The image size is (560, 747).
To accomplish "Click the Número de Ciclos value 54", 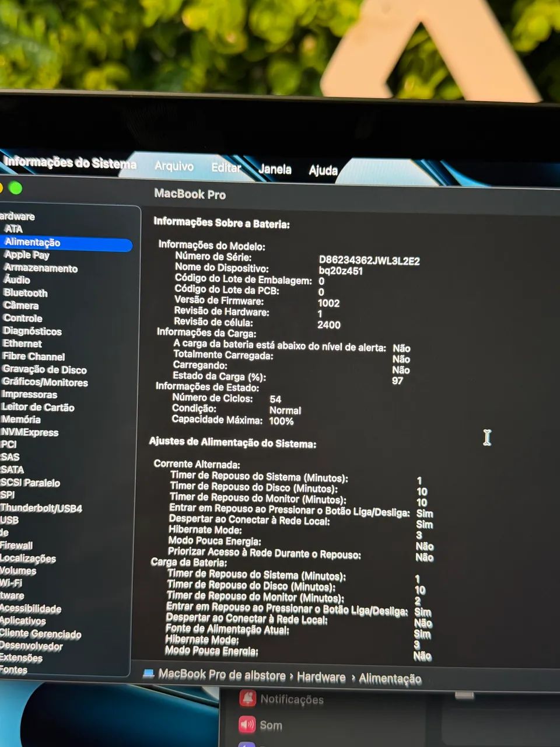I will (x=275, y=399).
